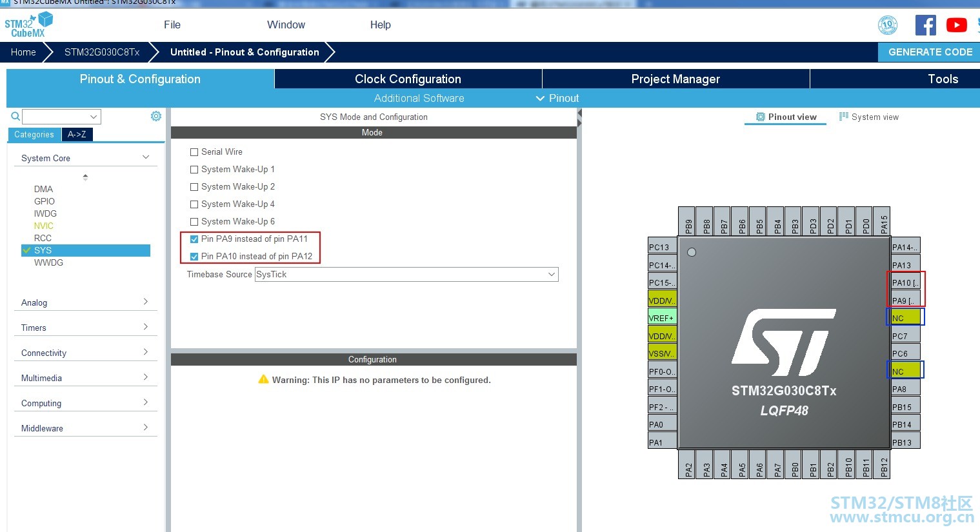
Task: Toggle the Serial Wire checkbox
Action: click(194, 152)
